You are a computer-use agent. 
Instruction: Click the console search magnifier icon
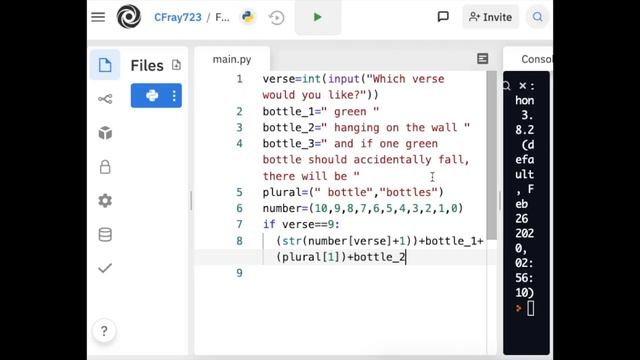[507, 86]
